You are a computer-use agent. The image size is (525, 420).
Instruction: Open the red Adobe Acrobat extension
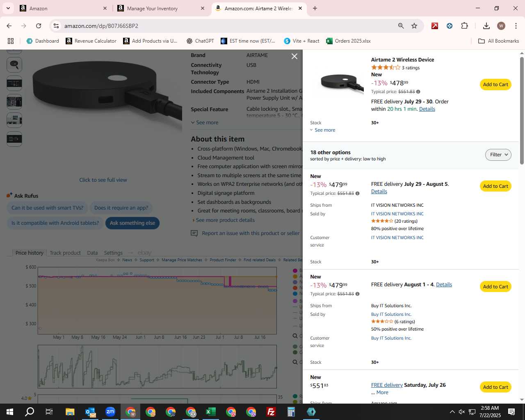pyautogui.click(x=435, y=26)
